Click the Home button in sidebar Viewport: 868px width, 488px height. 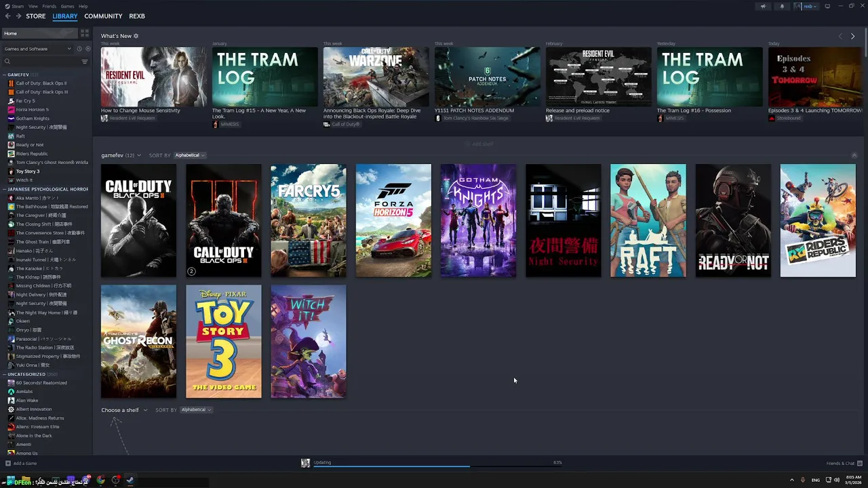pos(39,33)
